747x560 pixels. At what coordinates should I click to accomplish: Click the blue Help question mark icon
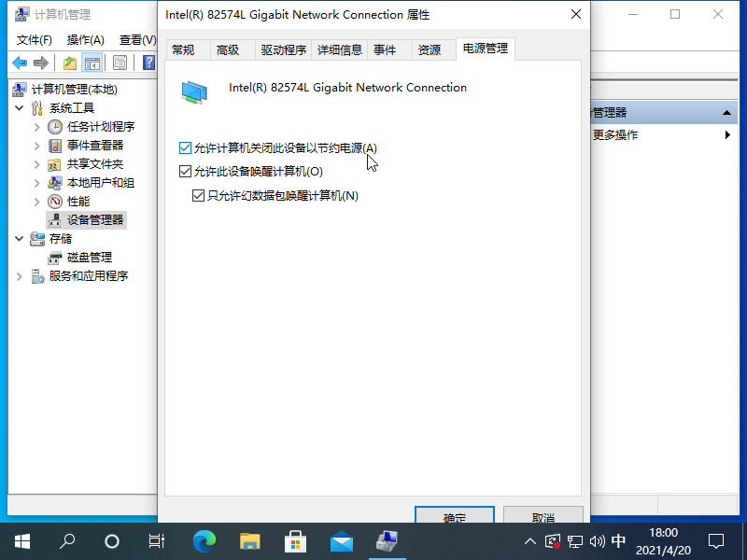click(148, 63)
